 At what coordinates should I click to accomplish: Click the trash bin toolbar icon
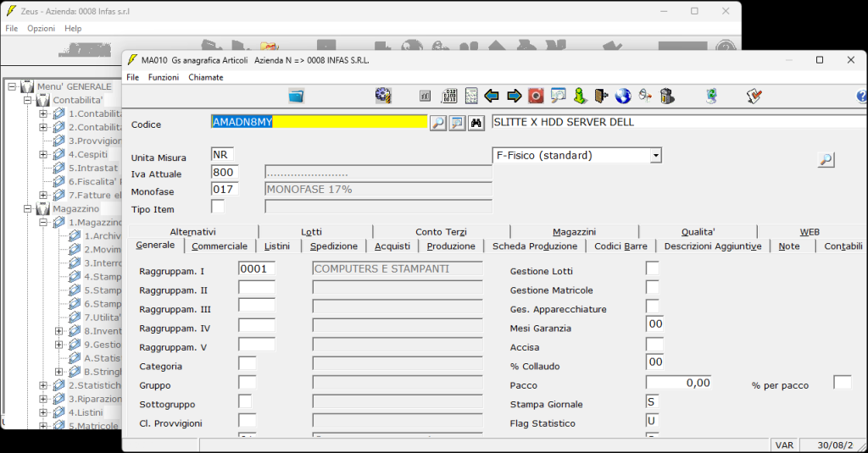tap(667, 96)
